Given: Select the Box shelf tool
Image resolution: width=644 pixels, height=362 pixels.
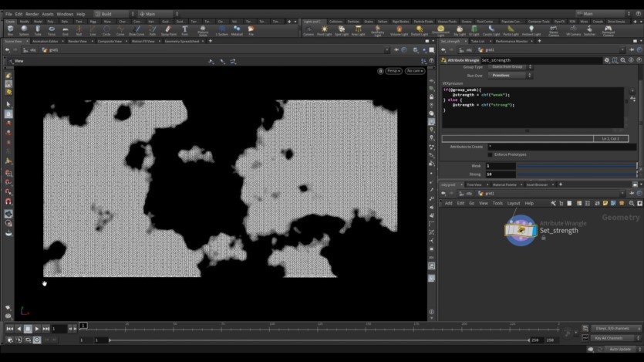Looking at the screenshot, I should (x=10, y=30).
